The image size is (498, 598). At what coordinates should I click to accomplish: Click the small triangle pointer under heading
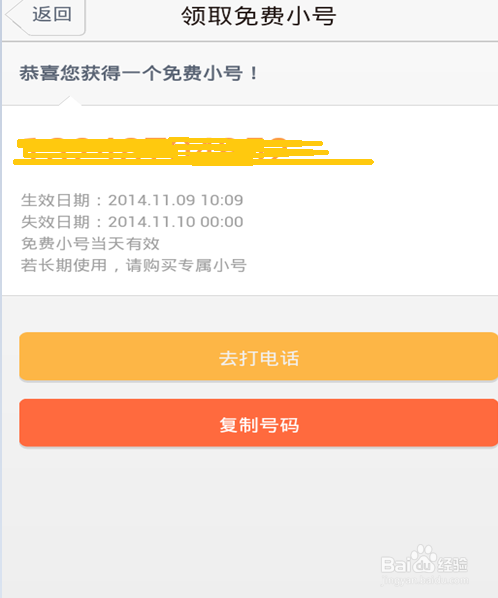click(x=70, y=101)
